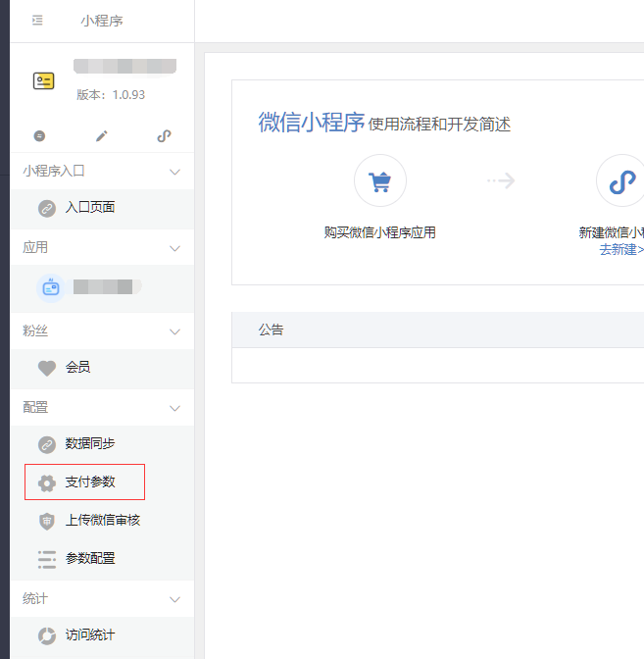The image size is (644, 659).
Task: Click the yellow ID card app logo
Action: [44, 81]
